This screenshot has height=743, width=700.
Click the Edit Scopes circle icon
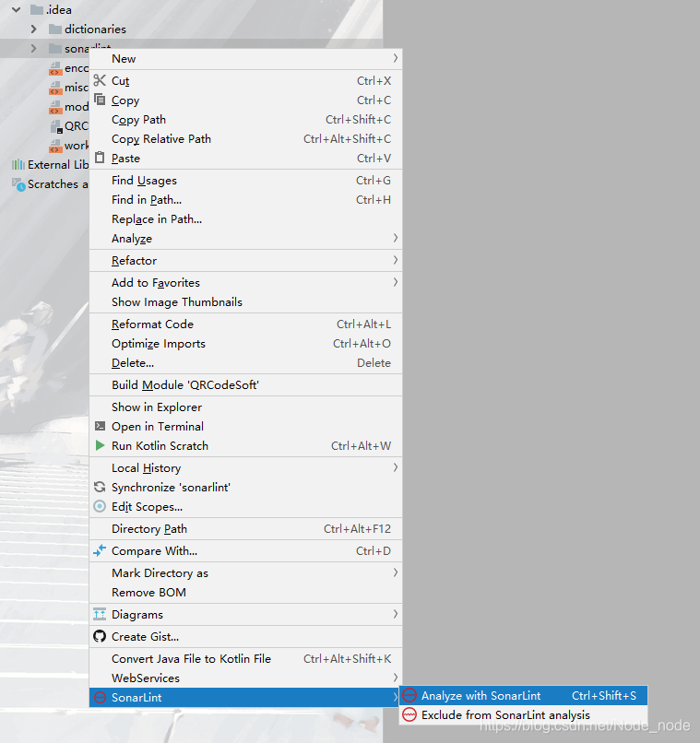click(100, 506)
